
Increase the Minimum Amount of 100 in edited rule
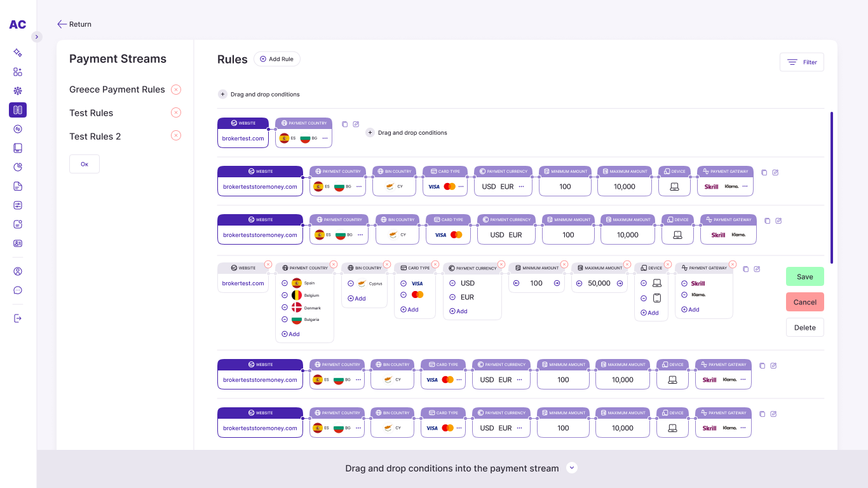[x=557, y=283]
